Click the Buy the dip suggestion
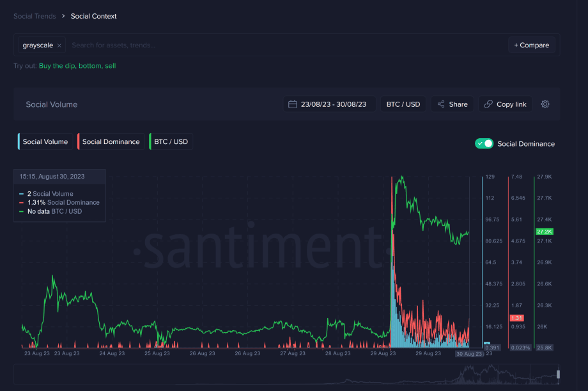588x391 pixels. [x=57, y=66]
